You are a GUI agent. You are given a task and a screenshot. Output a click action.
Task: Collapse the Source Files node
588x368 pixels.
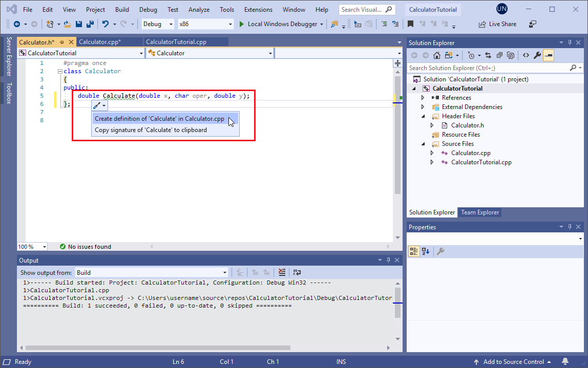(x=422, y=143)
